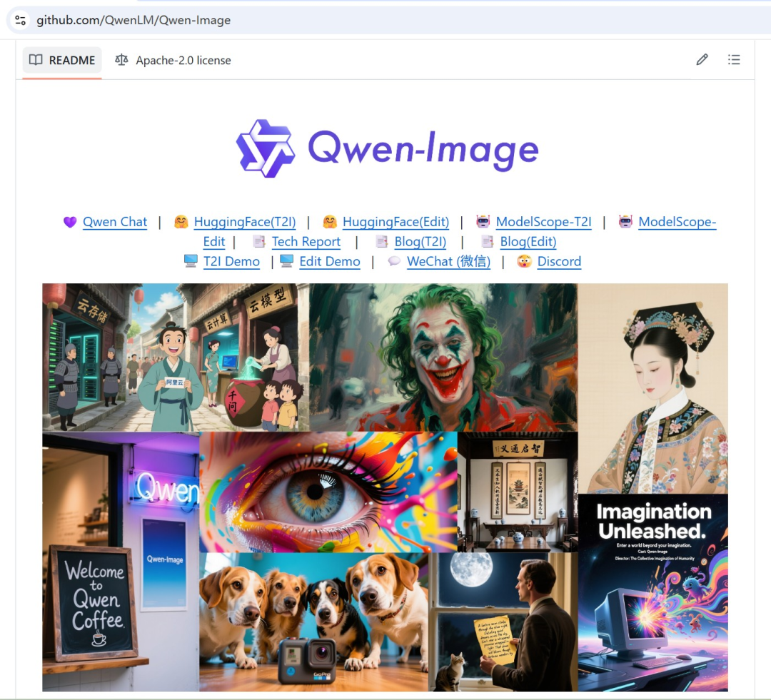Click the scales icon beside Apache-2.0 license

pyautogui.click(x=121, y=60)
